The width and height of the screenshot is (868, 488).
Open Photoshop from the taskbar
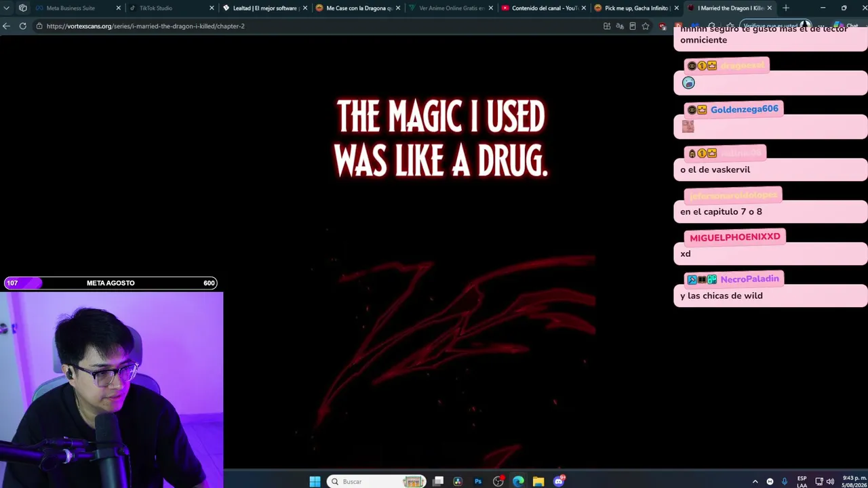pos(478,481)
